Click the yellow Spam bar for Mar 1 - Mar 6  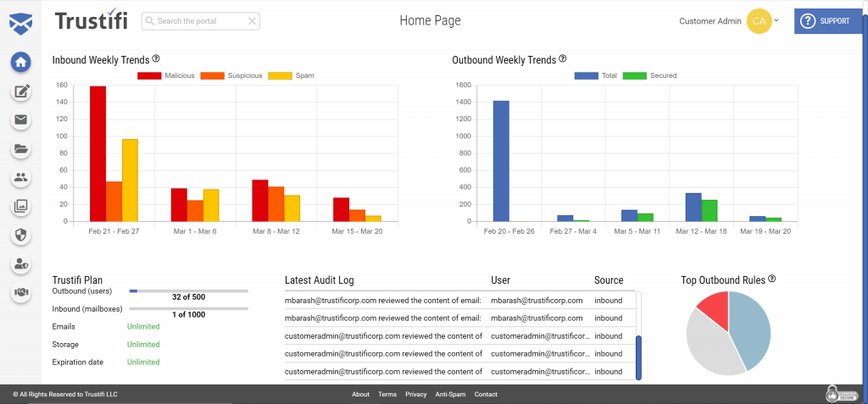point(211,205)
